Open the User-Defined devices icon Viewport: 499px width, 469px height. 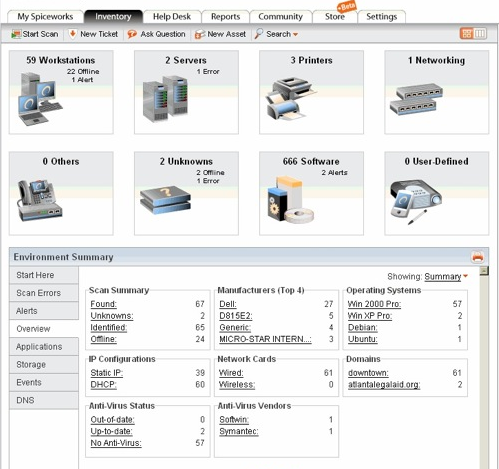pos(416,201)
